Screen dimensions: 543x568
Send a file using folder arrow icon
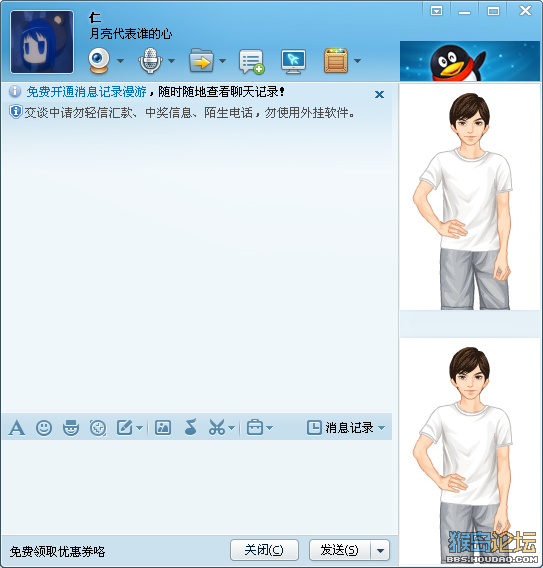click(201, 60)
